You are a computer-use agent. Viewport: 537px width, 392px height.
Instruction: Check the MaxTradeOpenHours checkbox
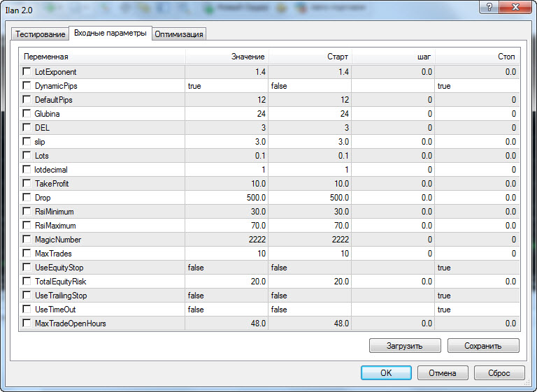pyautogui.click(x=27, y=324)
